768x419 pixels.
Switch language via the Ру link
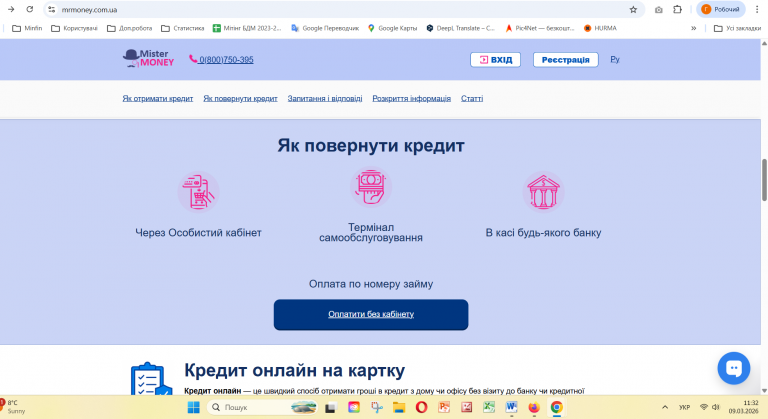tap(615, 59)
